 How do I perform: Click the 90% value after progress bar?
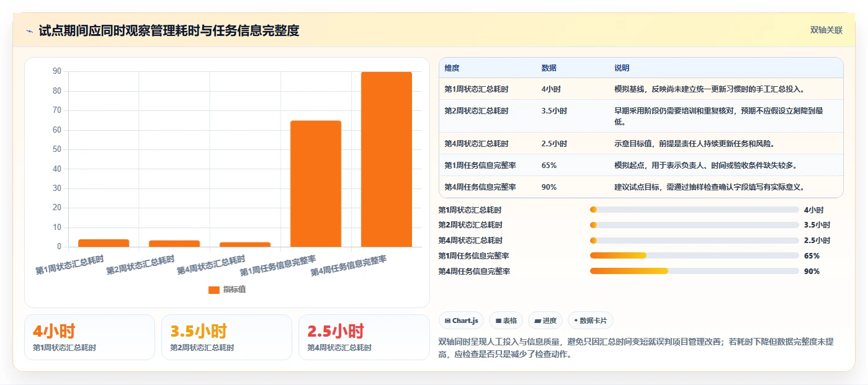tap(812, 272)
